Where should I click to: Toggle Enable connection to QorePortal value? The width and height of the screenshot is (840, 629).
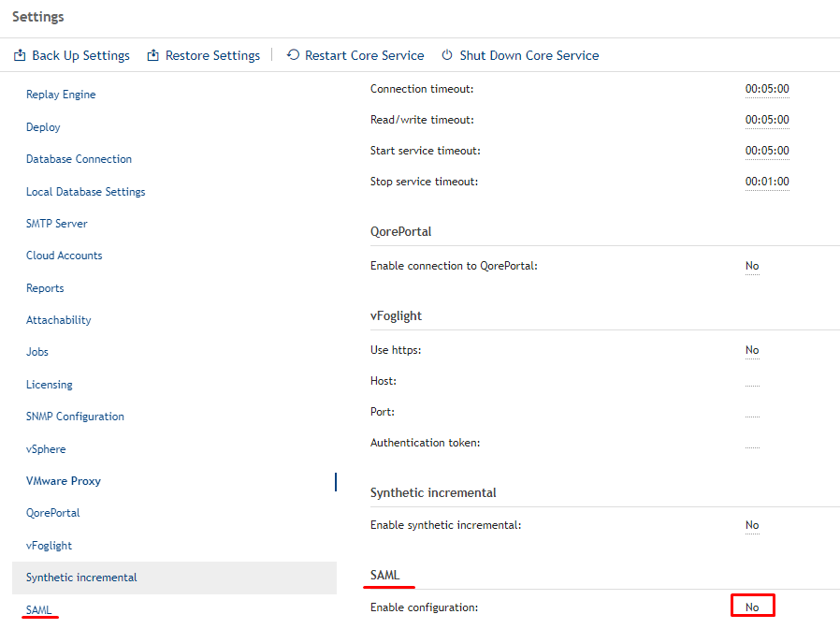[752, 266]
